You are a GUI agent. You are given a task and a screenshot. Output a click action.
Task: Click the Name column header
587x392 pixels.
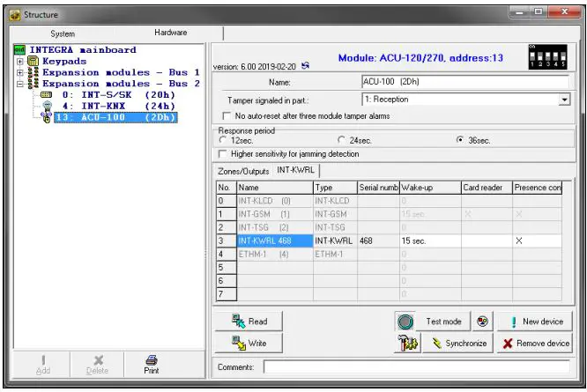pyautogui.click(x=275, y=188)
